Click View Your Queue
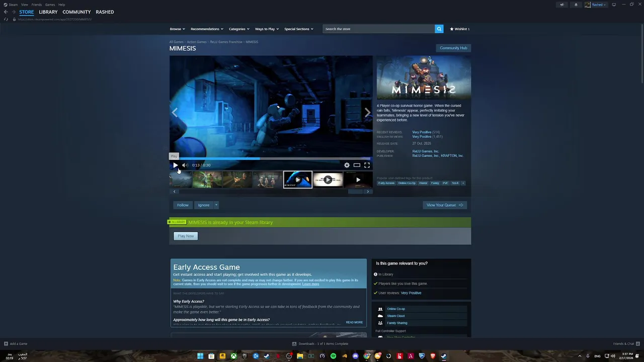 coord(445,205)
